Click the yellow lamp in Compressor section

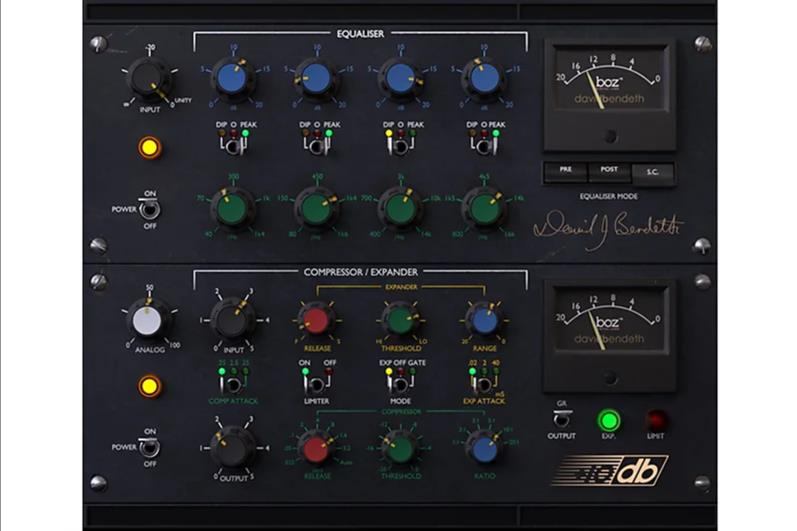pos(149,387)
